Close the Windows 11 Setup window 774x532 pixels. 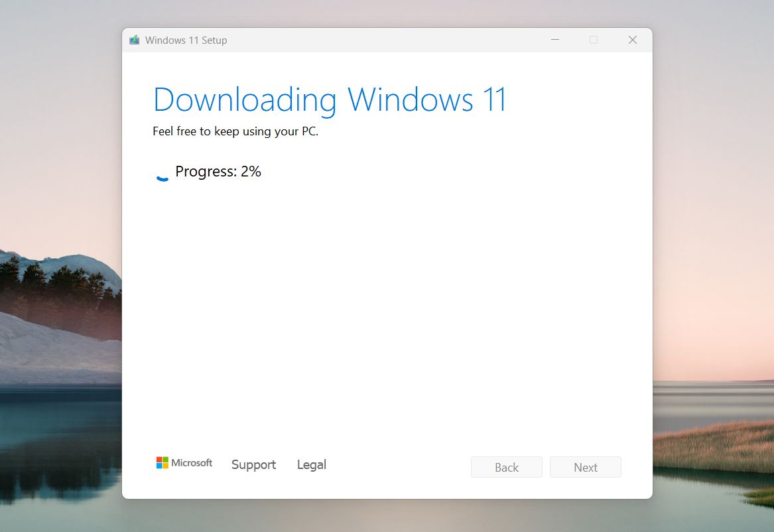[x=632, y=40]
